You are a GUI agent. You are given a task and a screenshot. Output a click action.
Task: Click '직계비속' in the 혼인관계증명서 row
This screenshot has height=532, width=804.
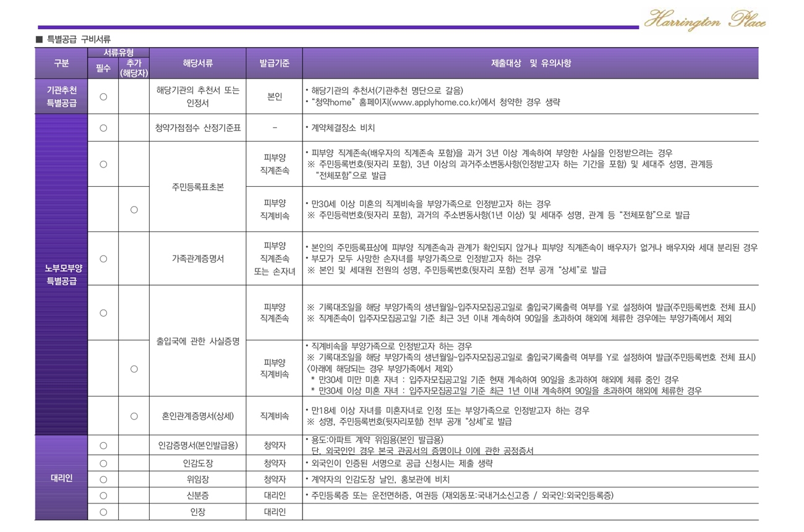[275, 416]
